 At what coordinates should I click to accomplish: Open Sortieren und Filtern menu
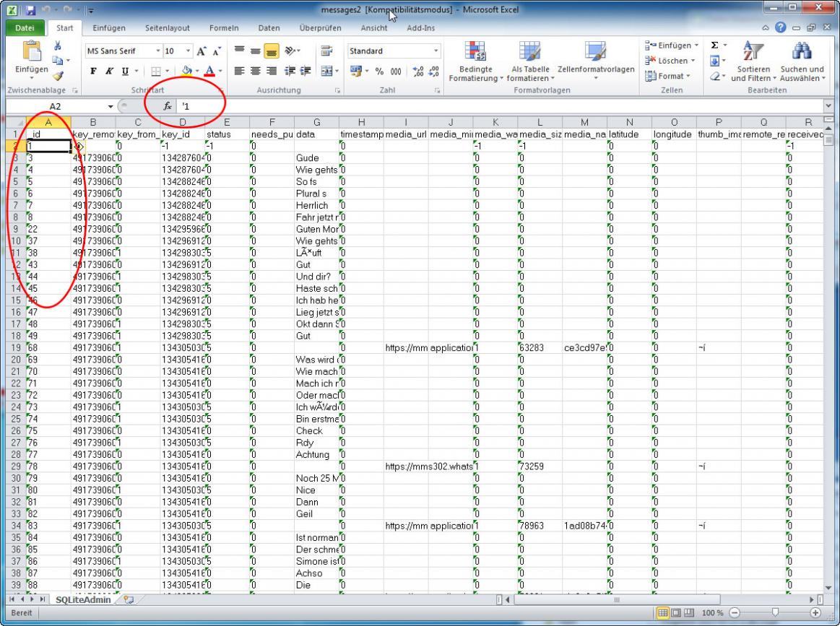753,61
